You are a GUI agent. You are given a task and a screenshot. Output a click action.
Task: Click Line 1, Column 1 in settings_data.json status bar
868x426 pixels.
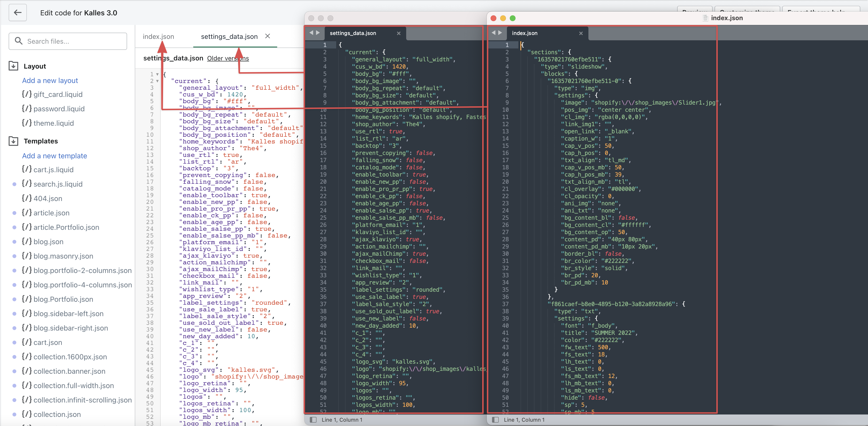(342, 420)
